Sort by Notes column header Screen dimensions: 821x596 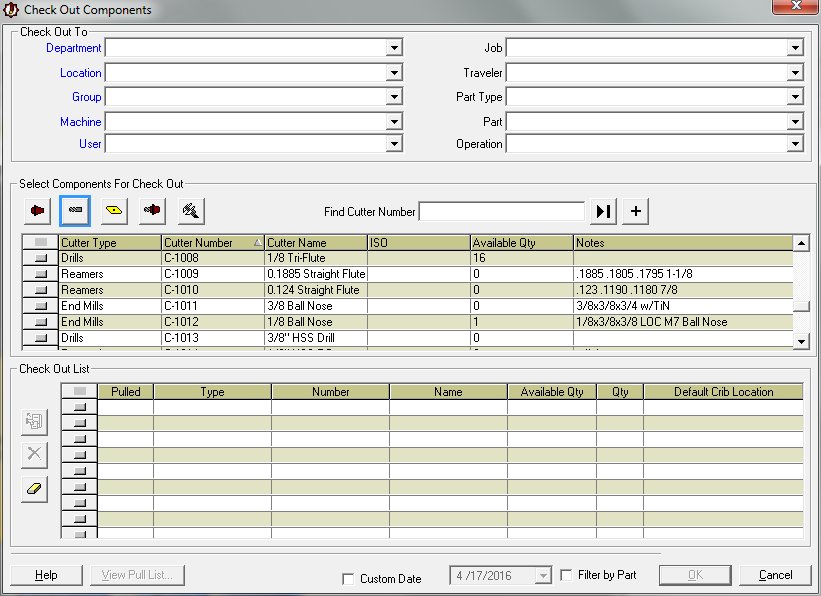pos(683,242)
